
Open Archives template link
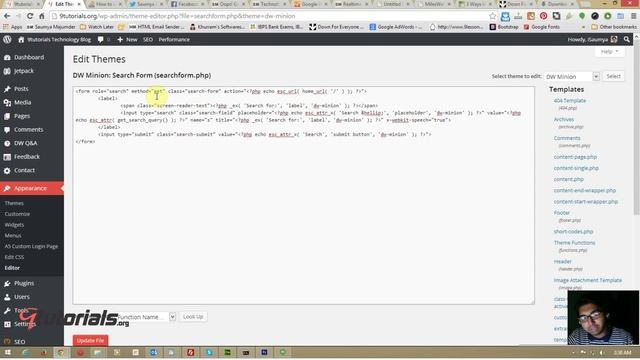click(564, 119)
